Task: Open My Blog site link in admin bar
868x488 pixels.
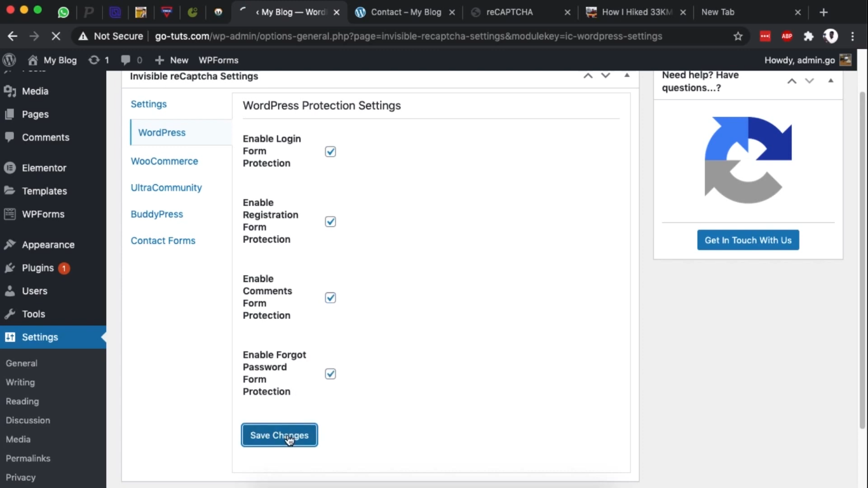Action: 53,60
